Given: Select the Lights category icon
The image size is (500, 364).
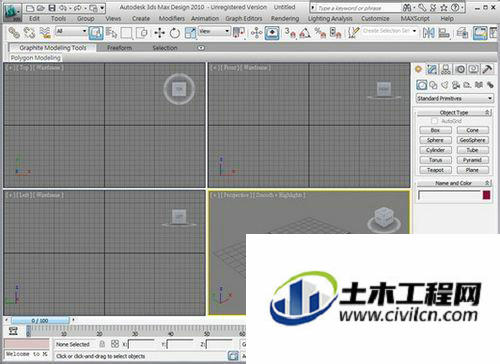Looking at the screenshot, I should pyautogui.click(x=445, y=85).
